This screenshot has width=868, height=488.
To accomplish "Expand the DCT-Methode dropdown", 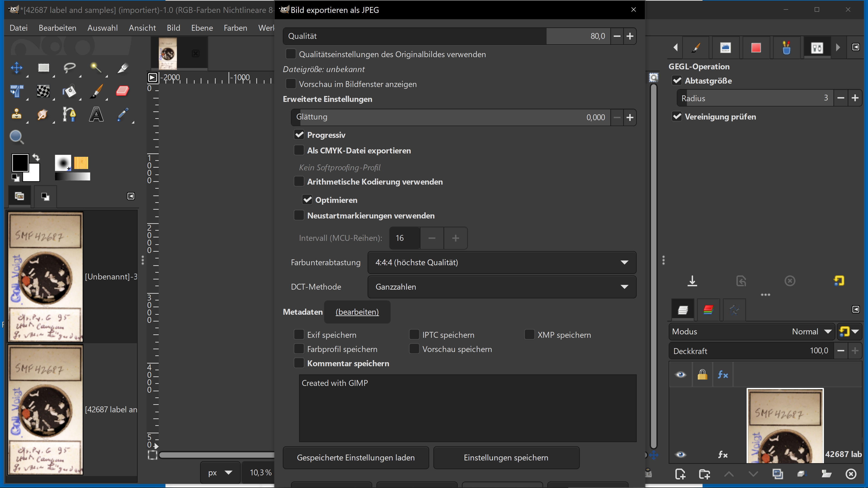I will (x=501, y=287).
